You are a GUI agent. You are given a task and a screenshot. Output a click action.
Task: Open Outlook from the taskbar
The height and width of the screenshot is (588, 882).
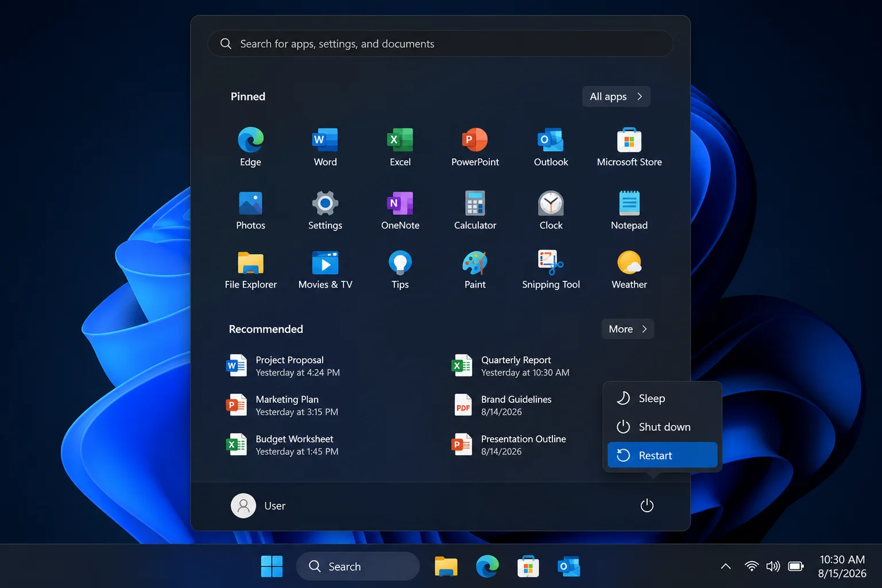[x=568, y=567]
